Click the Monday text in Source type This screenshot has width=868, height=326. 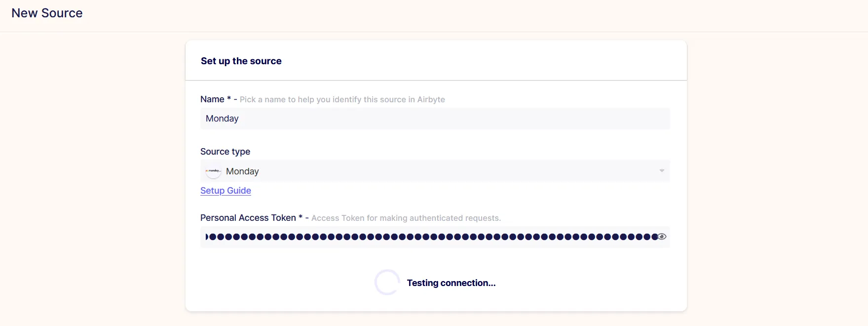pos(242,171)
